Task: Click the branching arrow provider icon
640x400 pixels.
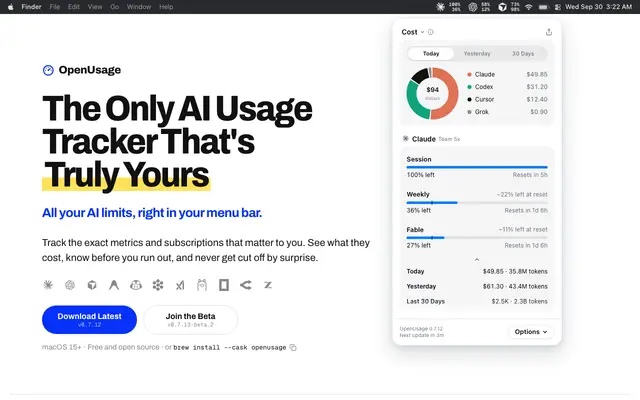Action: (246, 285)
